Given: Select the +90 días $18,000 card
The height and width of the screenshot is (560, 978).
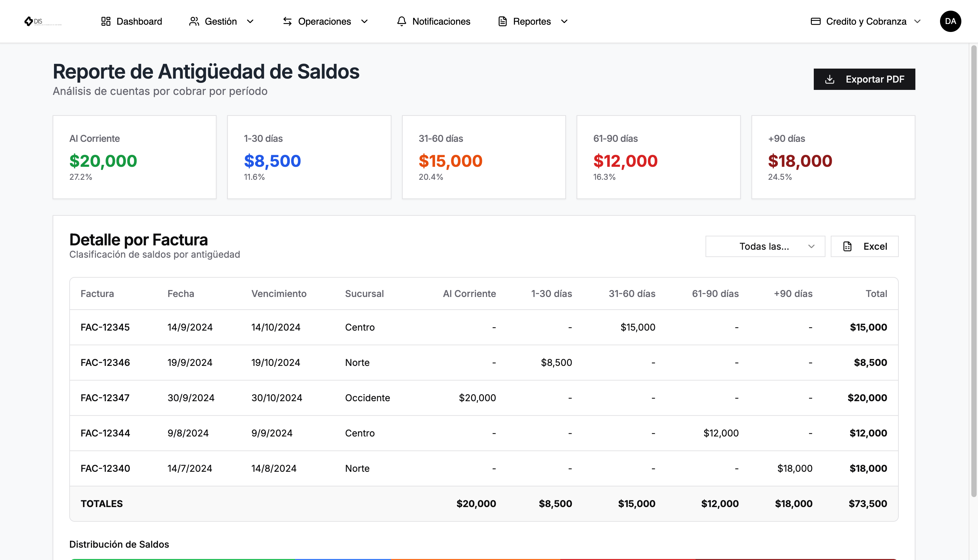Looking at the screenshot, I should click(833, 157).
